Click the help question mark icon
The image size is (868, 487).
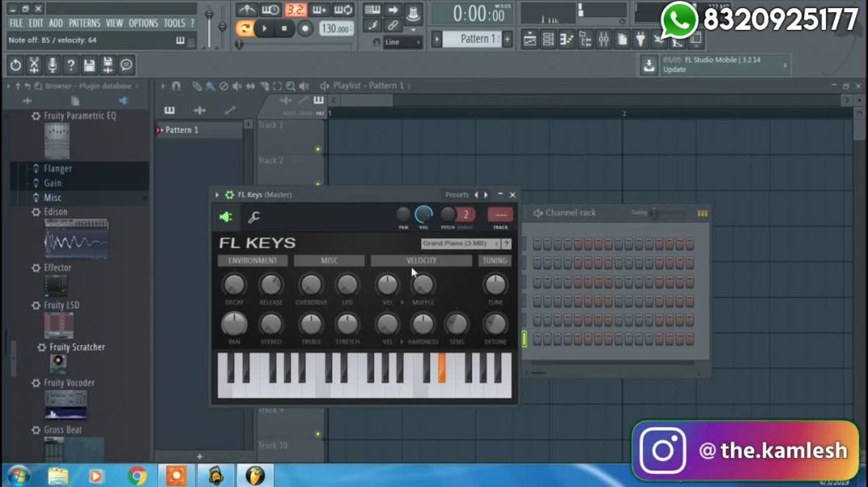[x=70, y=65]
